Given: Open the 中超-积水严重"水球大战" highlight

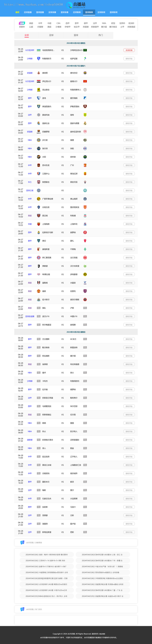Looking at the screenshot, I should tap(102, 566).
